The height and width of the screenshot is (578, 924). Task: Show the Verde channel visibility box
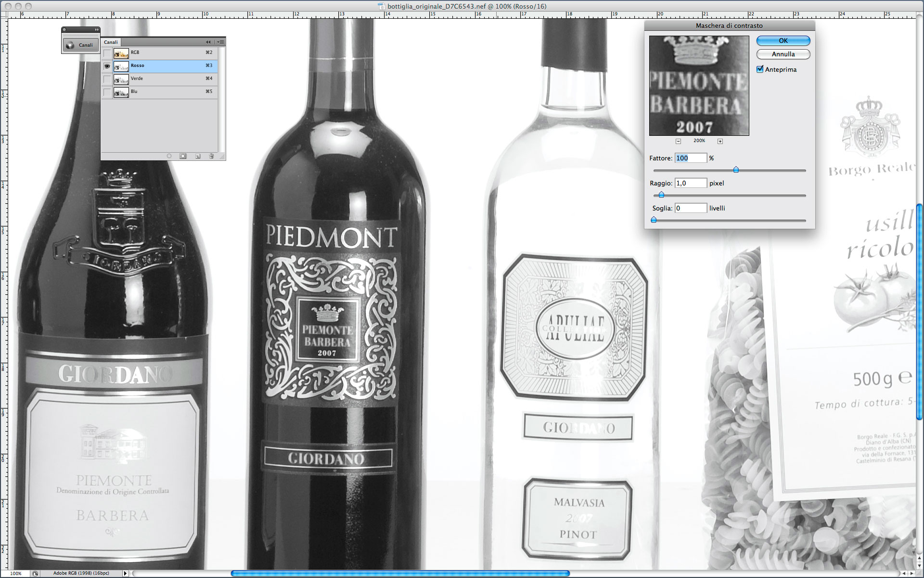tap(107, 79)
